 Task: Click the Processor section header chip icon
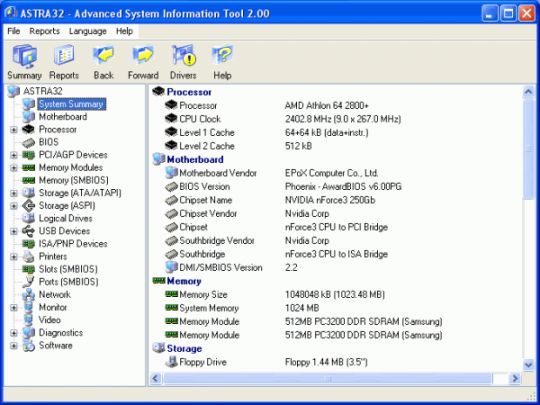coord(158,92)
